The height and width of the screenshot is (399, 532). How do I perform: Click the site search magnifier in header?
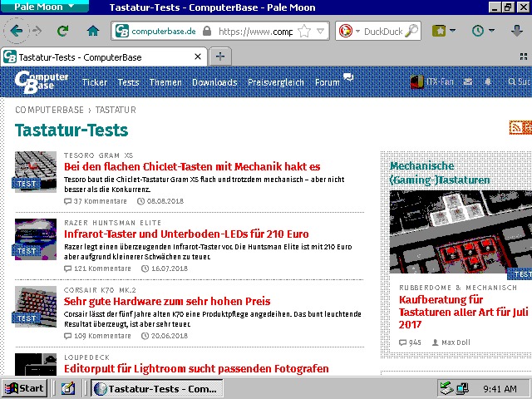point(512,81)
